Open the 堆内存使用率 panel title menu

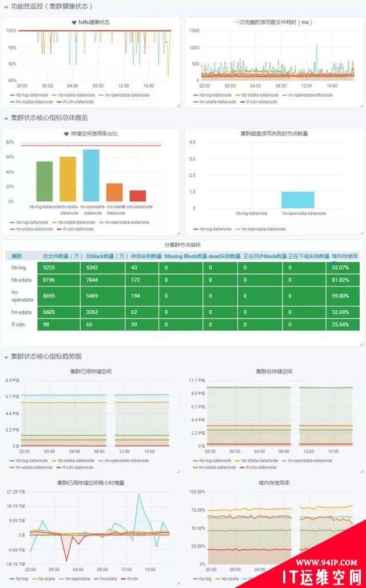274,483
